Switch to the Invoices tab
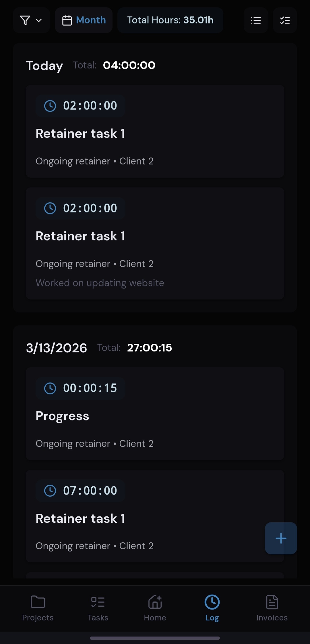The height and width of the screenshot is (644, 310). [272, 606]
